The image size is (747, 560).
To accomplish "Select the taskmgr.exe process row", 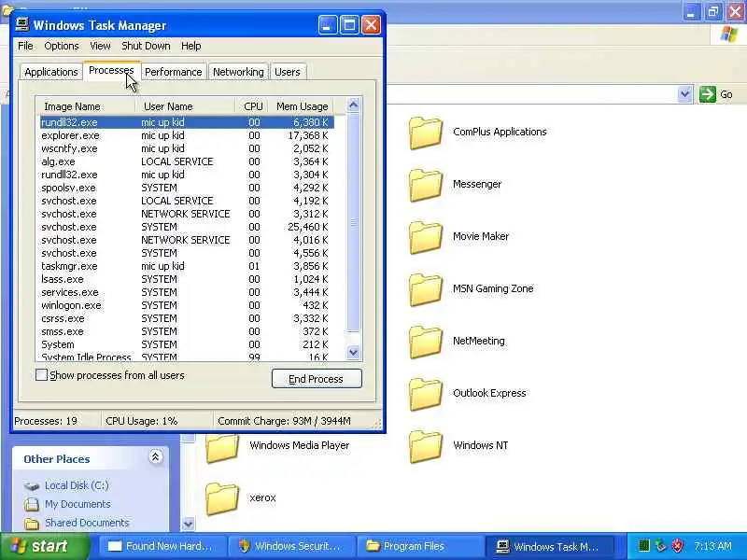I will [x=187, y=266].
